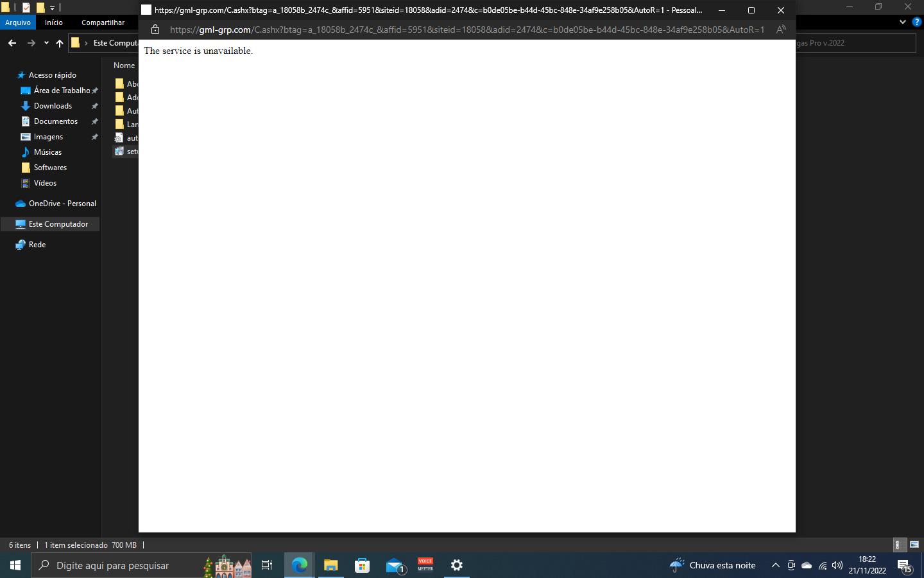The width and height of the screenshot is (924, 578).
Task: Switch to large thumbnails view in Explorer
Action: pos(914,545)
